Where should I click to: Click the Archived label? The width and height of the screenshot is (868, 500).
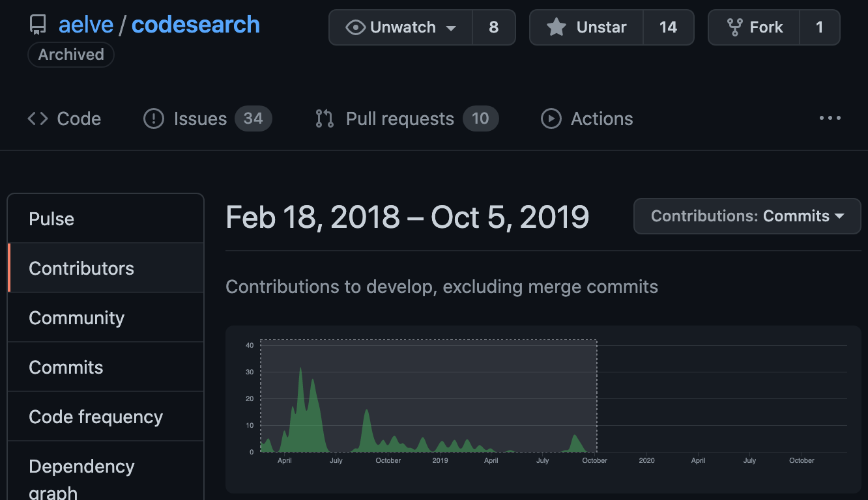pyautogui.click(x=71, y=55)
